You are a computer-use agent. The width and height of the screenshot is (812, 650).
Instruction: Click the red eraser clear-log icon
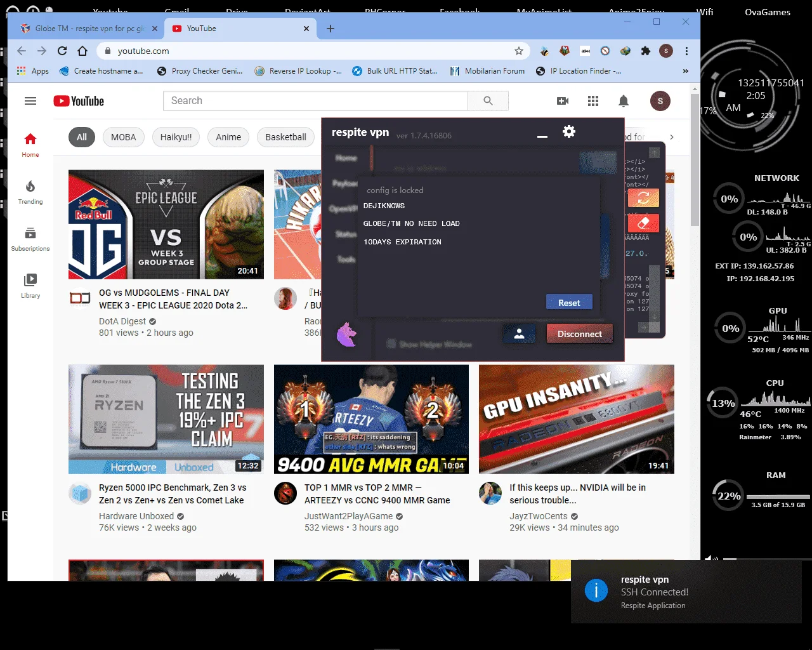643,223
